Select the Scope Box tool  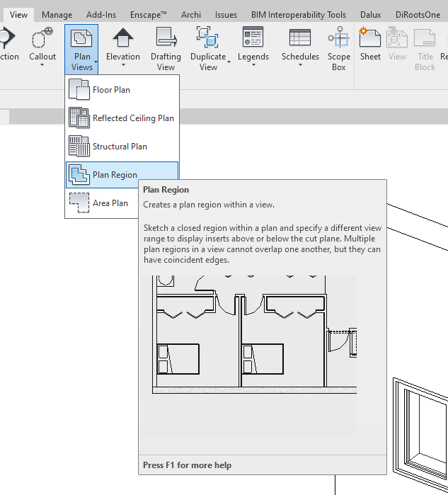pos(339,49)
